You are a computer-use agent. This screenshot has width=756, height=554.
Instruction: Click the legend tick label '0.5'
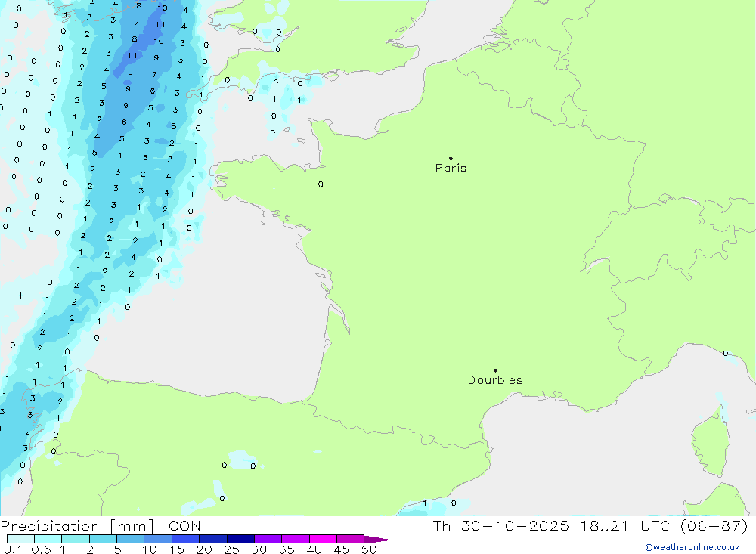point(41,549)
